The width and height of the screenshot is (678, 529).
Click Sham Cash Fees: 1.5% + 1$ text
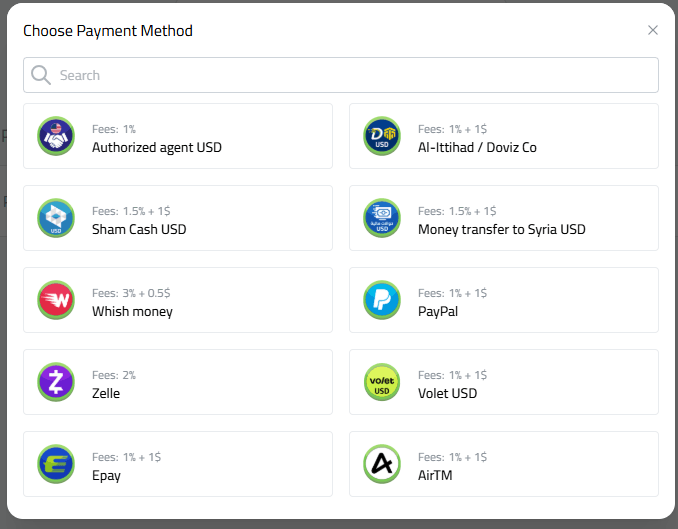point(131,211)
